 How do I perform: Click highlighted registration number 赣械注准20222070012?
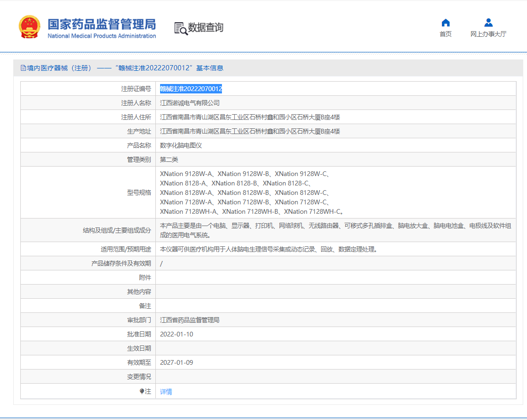(191, 89)
